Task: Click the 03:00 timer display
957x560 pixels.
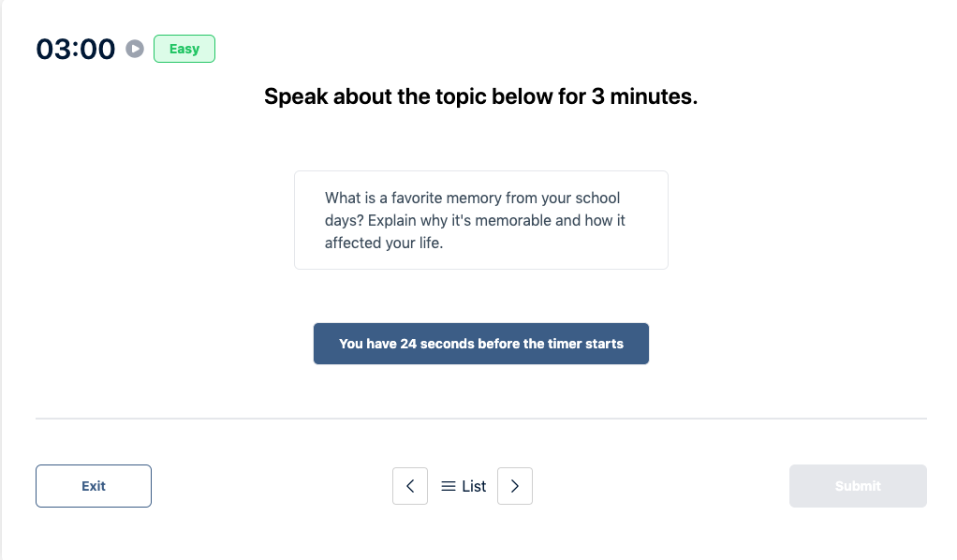Action: [75, 49]
